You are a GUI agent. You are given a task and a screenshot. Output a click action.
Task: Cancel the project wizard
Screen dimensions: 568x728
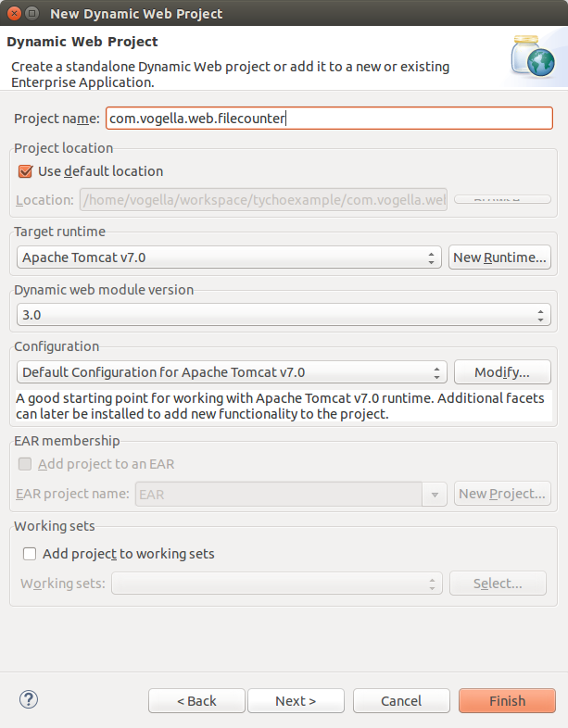point(401,701)
